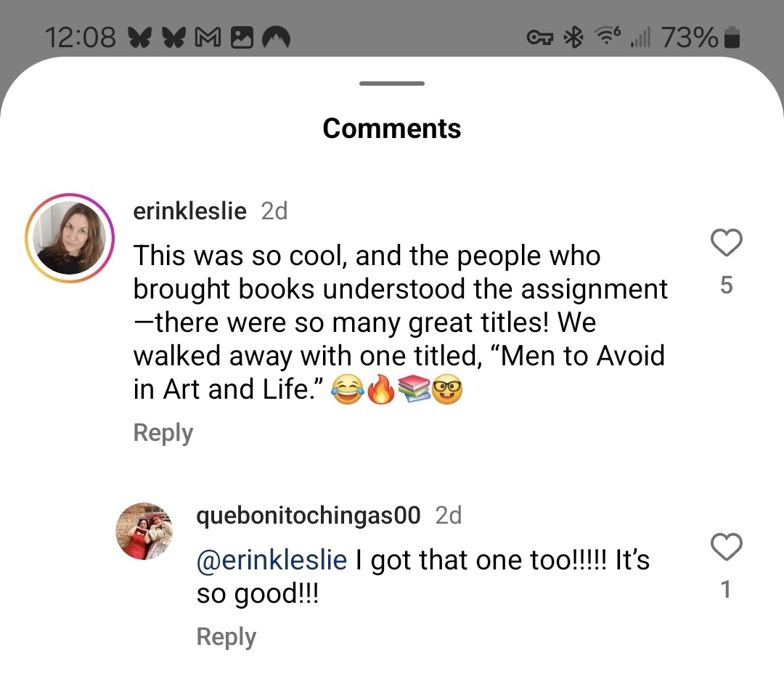Tap the VPN key status icon

pyautogui.click(x=542, y=38)
